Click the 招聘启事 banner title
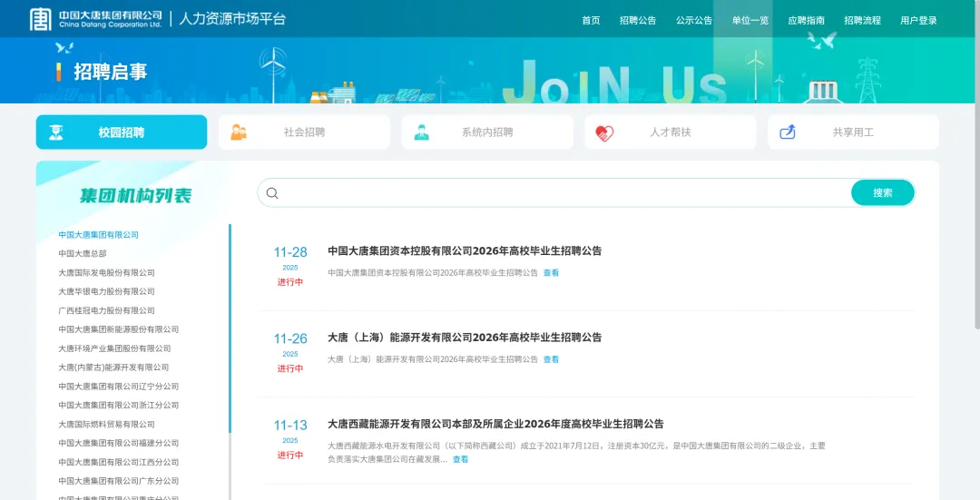 click(111, 72)
